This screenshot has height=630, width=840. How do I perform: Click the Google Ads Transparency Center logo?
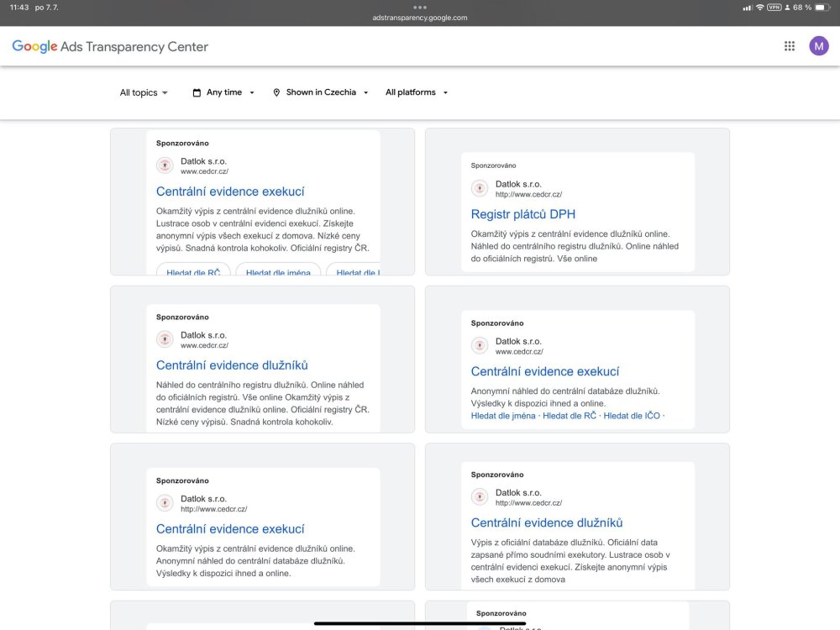point(110,47)
